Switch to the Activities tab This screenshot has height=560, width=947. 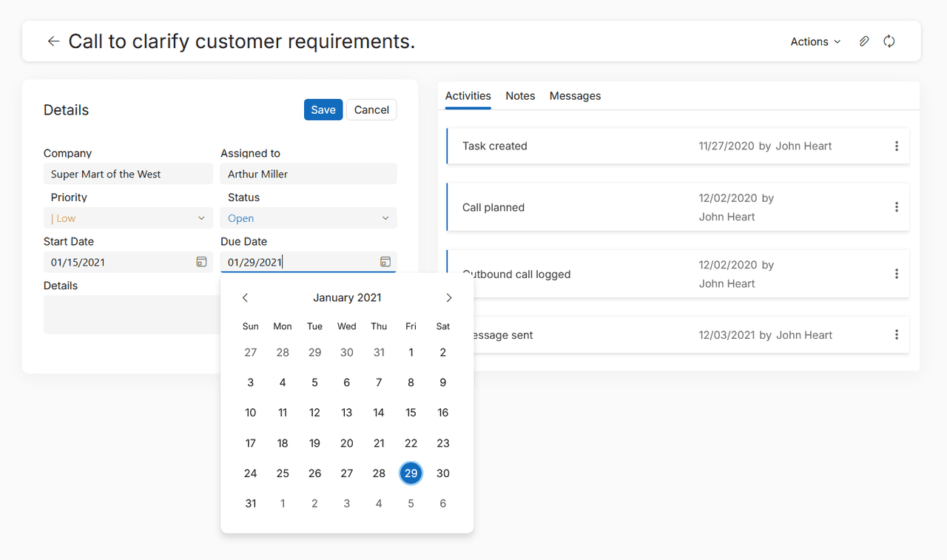click(468, 96)
